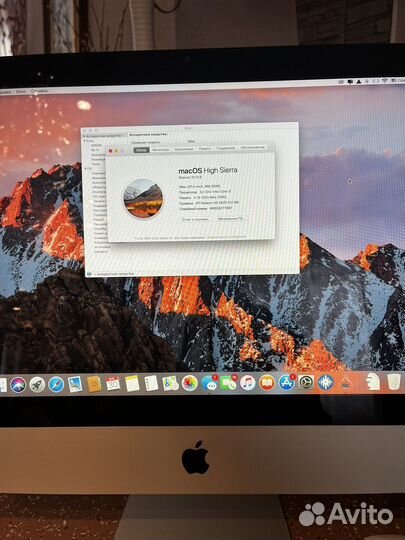The width and height of the screenshot is (405, 540).
Task: Open Launchpad rocket icon in the Dock
Action: click(37, 384)
